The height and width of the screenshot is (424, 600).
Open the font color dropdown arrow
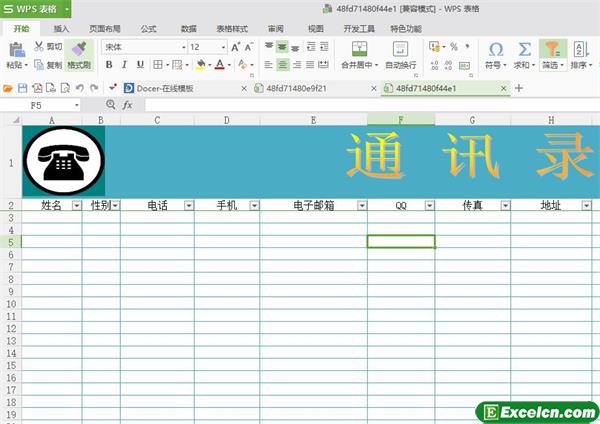click(229, 65)
